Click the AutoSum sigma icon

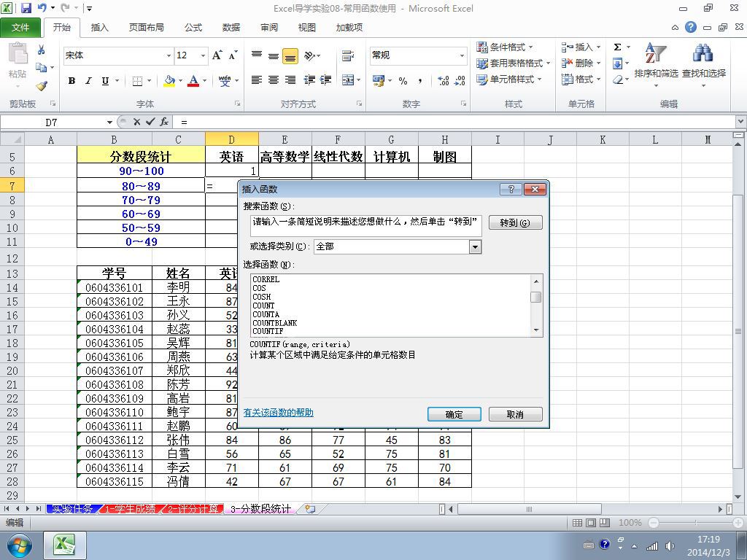pos(617,47)
